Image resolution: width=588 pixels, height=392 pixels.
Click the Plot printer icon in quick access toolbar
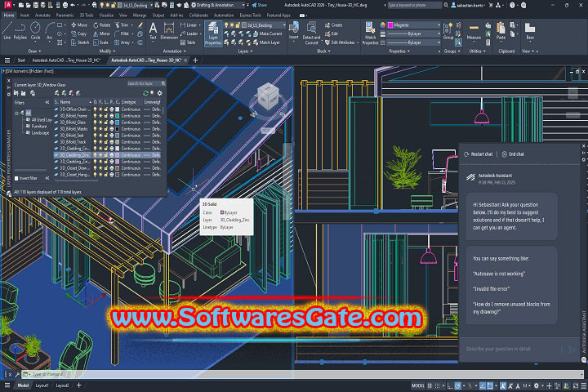click(65, 5)
